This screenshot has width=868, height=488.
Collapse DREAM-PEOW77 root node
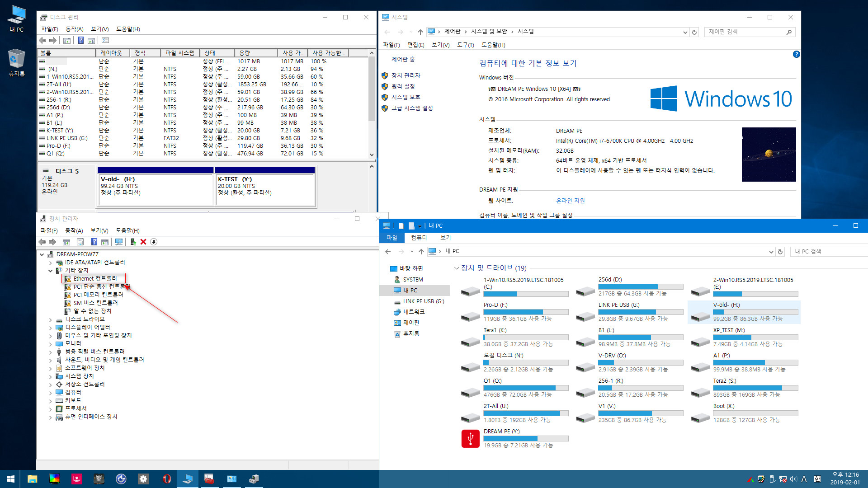pyautogui.click(x=42, y=254)
